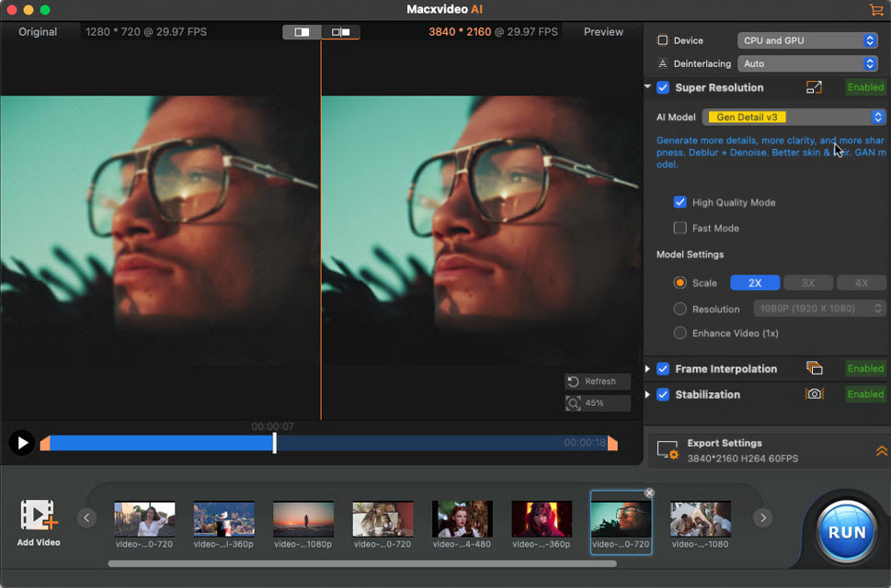891x588 pixels.
Task: Click the Device chip icon
Action: click(662, 40)
